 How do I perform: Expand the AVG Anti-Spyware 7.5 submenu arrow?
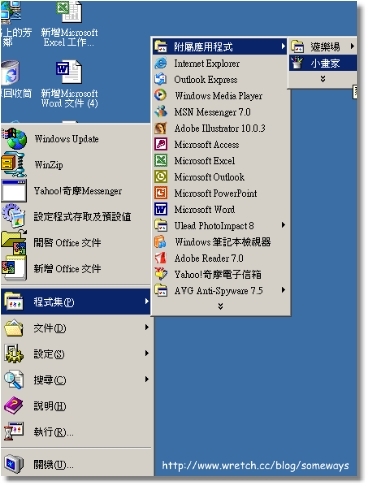(283, 290)
